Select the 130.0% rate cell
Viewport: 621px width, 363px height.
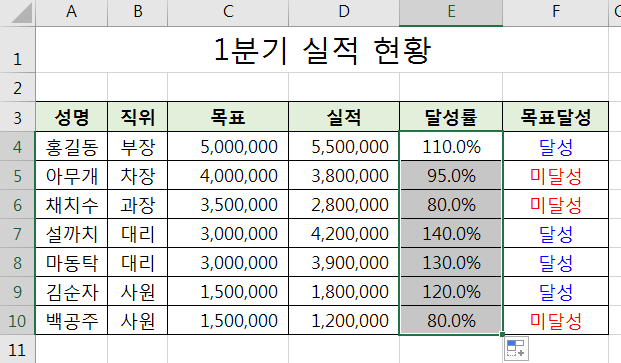(x=451, y=262)
